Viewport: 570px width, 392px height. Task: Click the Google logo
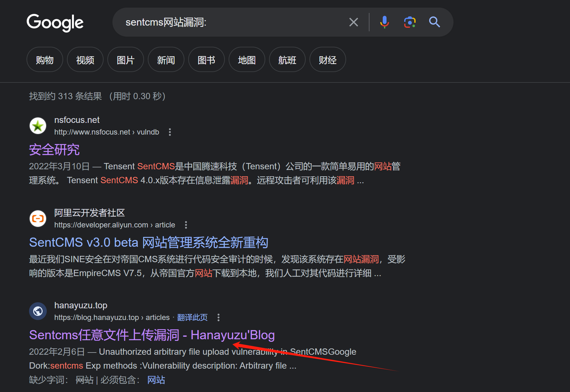[55, 22]
